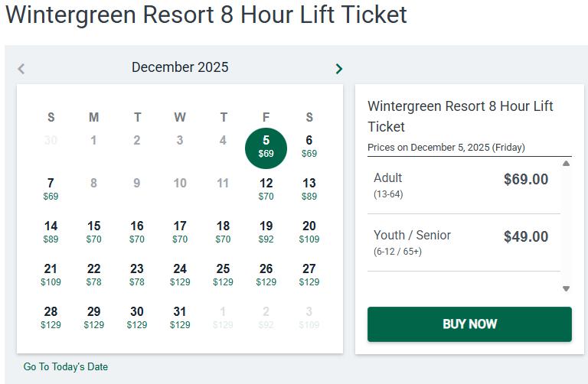The image size is (588, 384).
Task: Choose December 31 on the calendar
Action: 180,317
